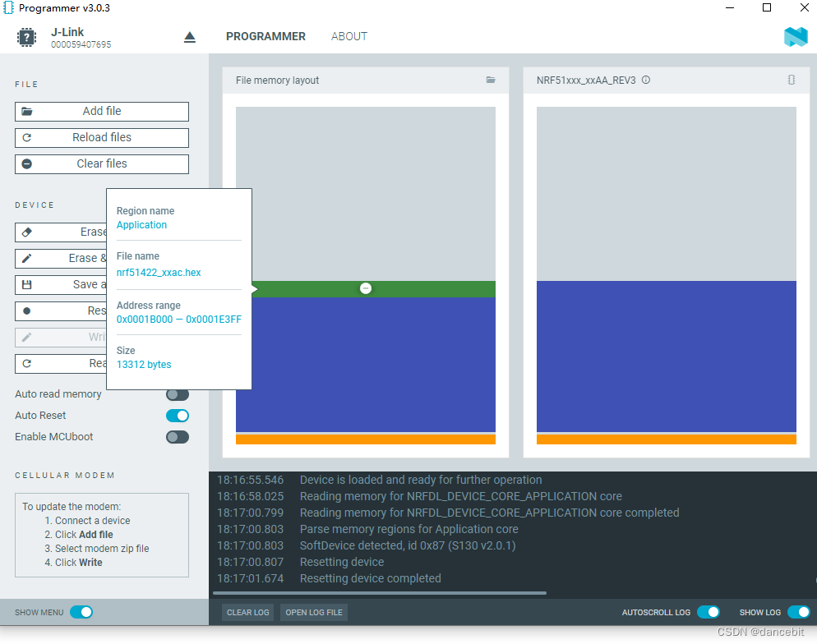Select the PROGRAMMER tab
Viewport: 817px width, 644px height.
pos(265,36)
